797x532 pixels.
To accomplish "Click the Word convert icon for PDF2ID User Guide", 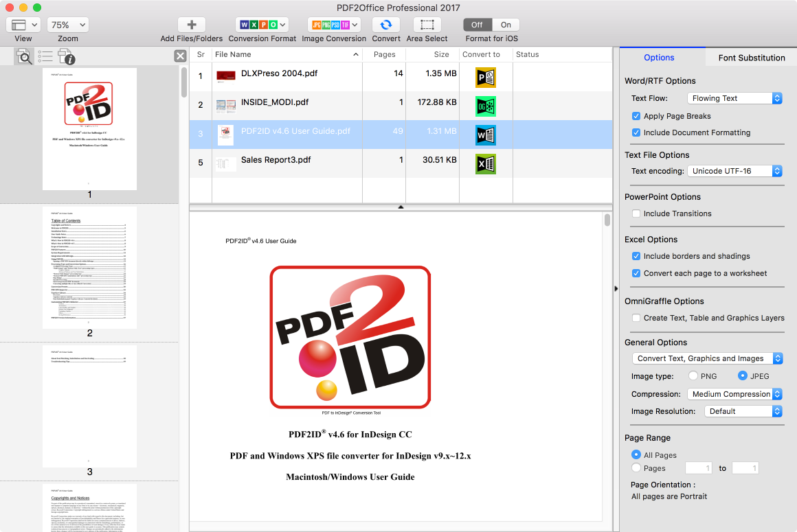I will pos(486,135).
